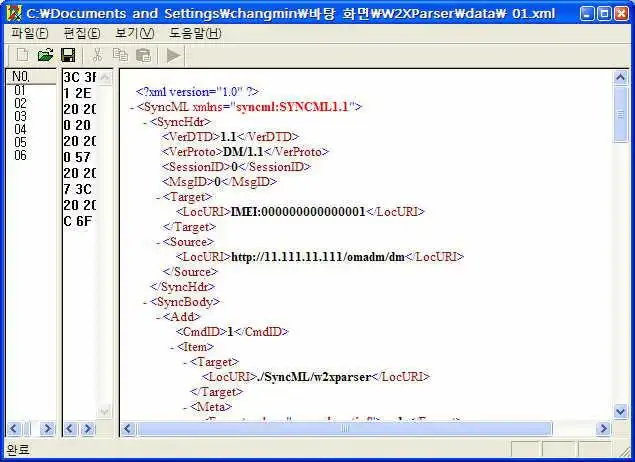
Task: Collapse the Add node
Action: [158, 317]
